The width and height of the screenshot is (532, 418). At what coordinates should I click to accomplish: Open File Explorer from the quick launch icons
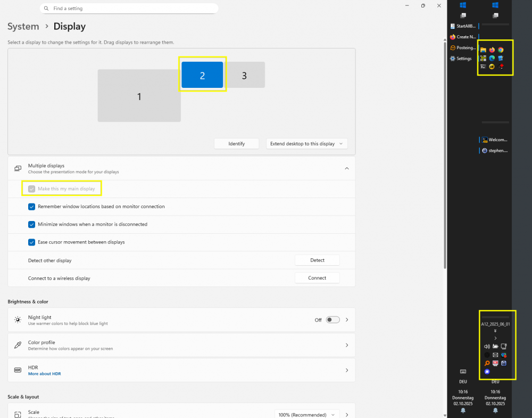click(x=483, y=50)
